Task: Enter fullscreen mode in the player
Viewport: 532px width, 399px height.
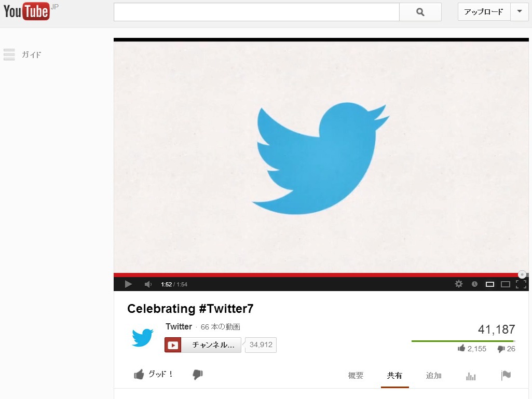Action: click(x=521, y=284)
